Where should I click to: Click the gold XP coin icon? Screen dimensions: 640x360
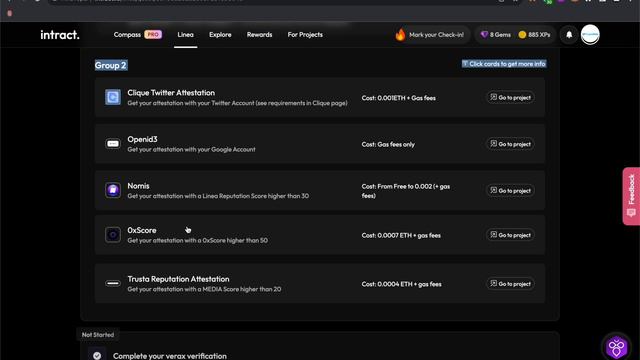tap(522, 35)
